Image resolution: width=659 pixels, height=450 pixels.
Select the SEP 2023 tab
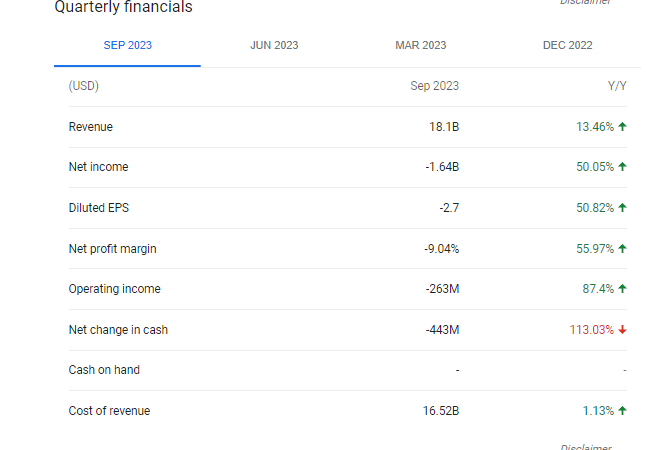pos(127,45)
